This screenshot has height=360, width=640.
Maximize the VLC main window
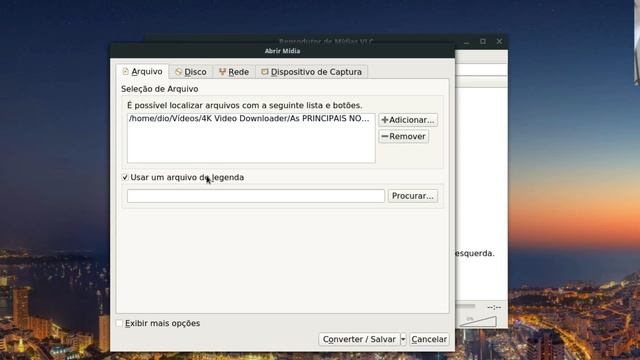coord(483,42)
